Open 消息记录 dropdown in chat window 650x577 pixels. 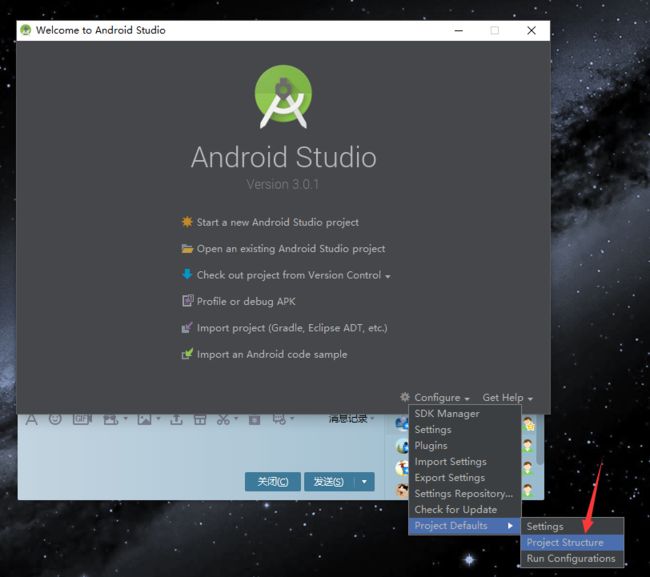(x=351, y=419)
